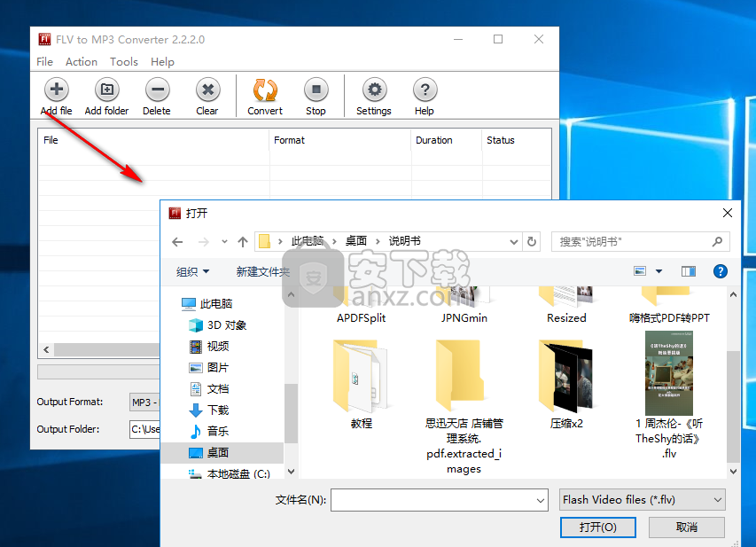Click the 打开(O) button

click(598, 527)
